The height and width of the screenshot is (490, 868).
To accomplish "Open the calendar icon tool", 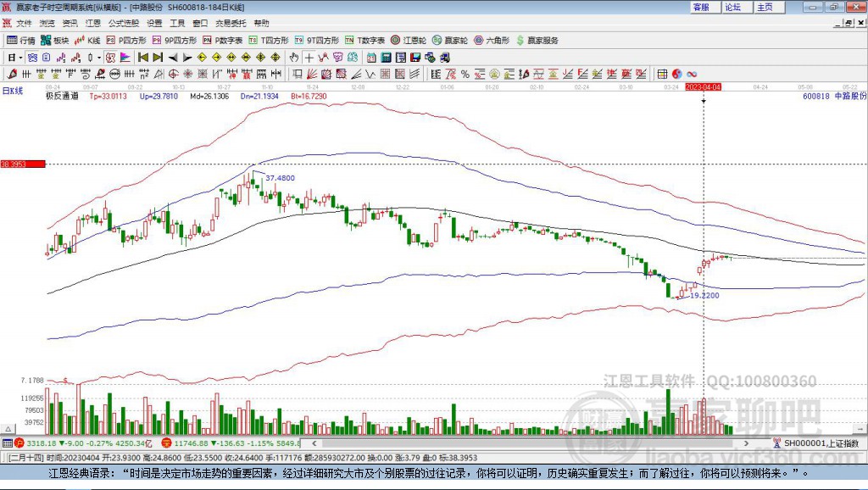I will coord(371,58).
